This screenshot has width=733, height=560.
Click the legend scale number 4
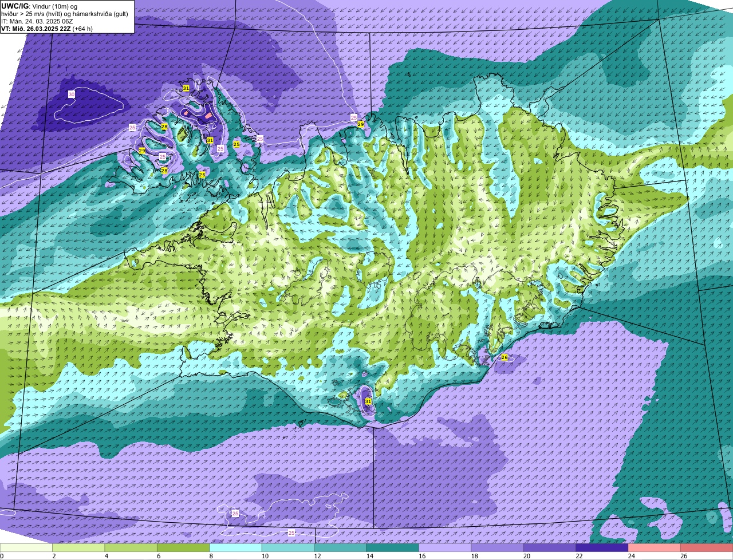[105, 556]
